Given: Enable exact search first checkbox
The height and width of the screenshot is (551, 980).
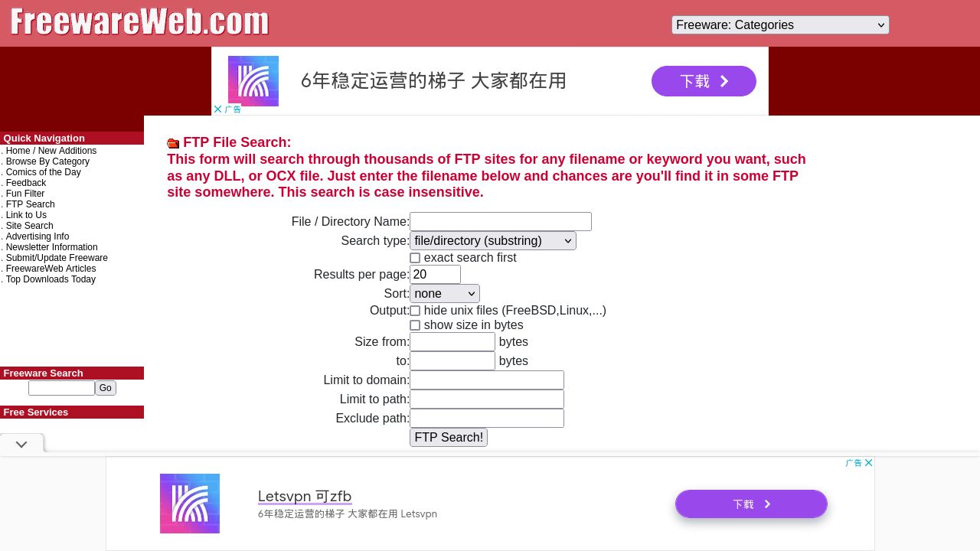Looking at the screenshot, I should pyautogui.click(x=415, y=258).
